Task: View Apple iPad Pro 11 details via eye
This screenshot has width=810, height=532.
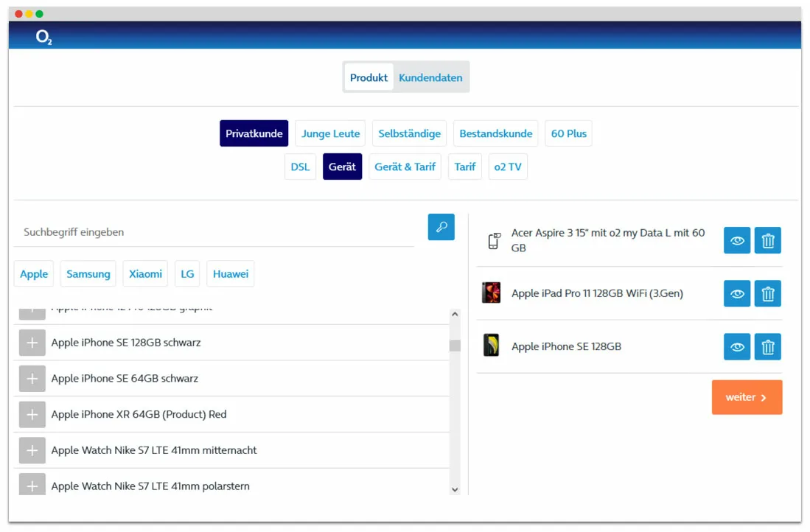Action: (736, 293)
